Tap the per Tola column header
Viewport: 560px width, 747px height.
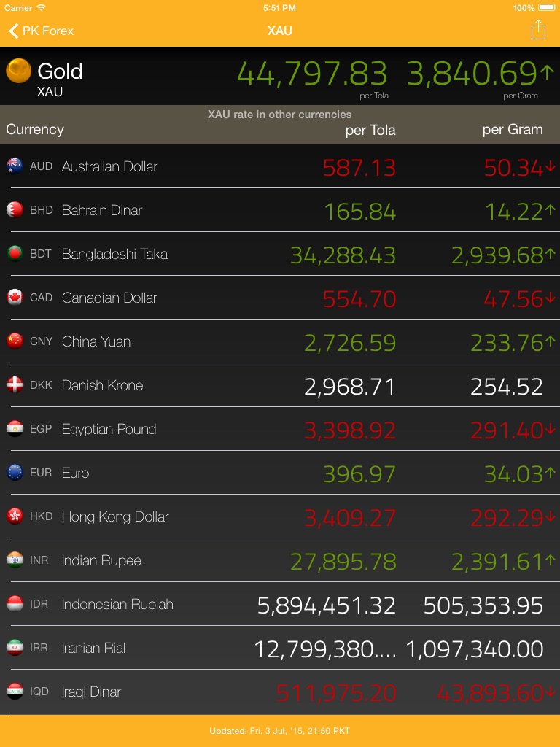coord(370,131)
